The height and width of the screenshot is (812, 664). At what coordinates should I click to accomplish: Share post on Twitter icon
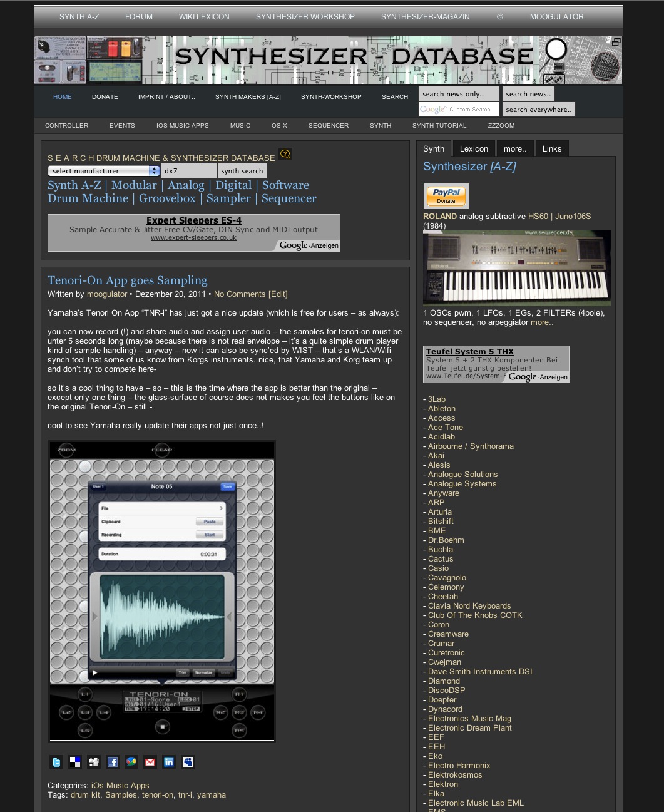click(x=56, y=762)
